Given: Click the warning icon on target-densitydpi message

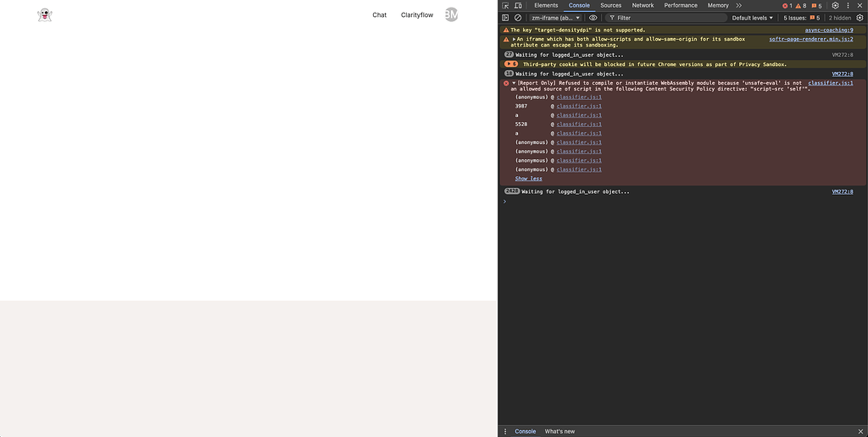Looking at the screenshot, I should click(506, 30).
